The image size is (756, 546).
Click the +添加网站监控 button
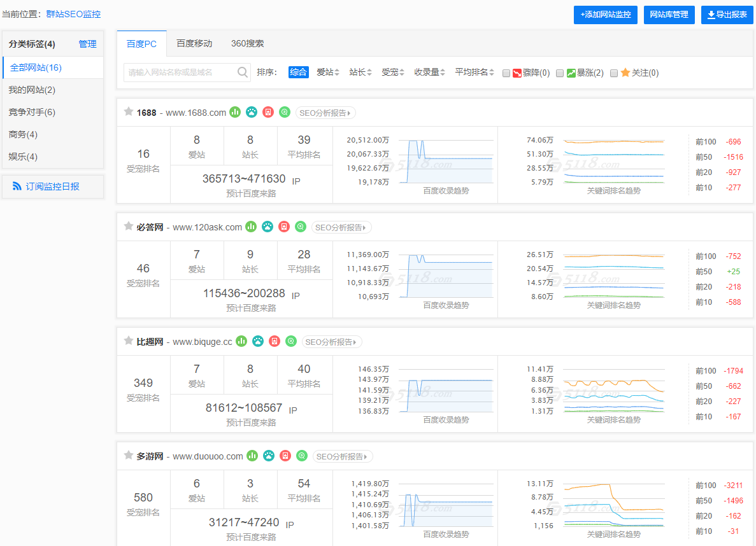tap(606, 15)
